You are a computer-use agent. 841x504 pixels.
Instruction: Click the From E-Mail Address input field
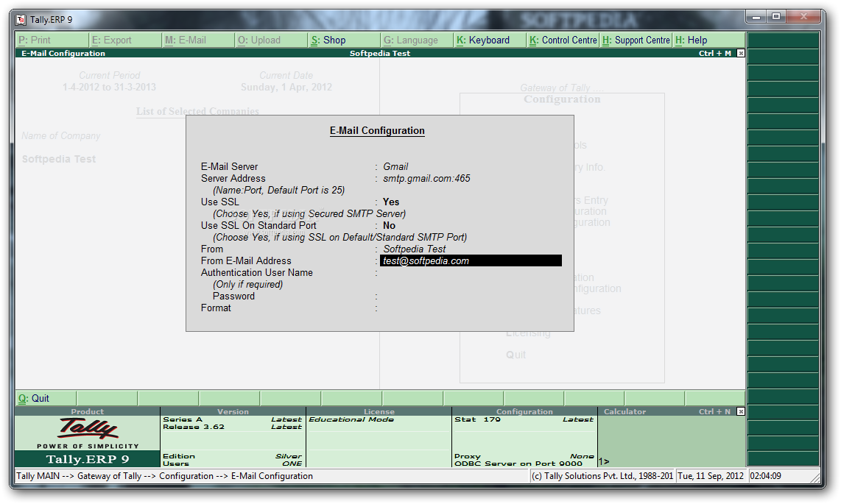[471, 261]
